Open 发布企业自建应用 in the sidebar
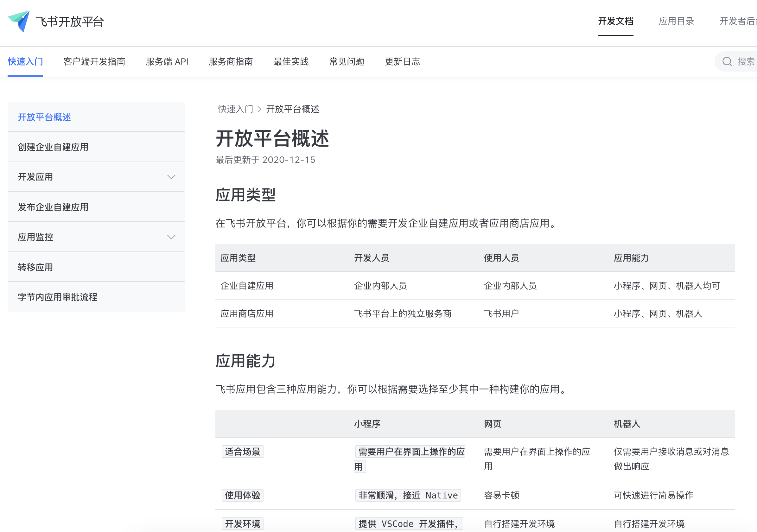The height and width of the screenshot is (532, 757). click(x=96, y=207)
